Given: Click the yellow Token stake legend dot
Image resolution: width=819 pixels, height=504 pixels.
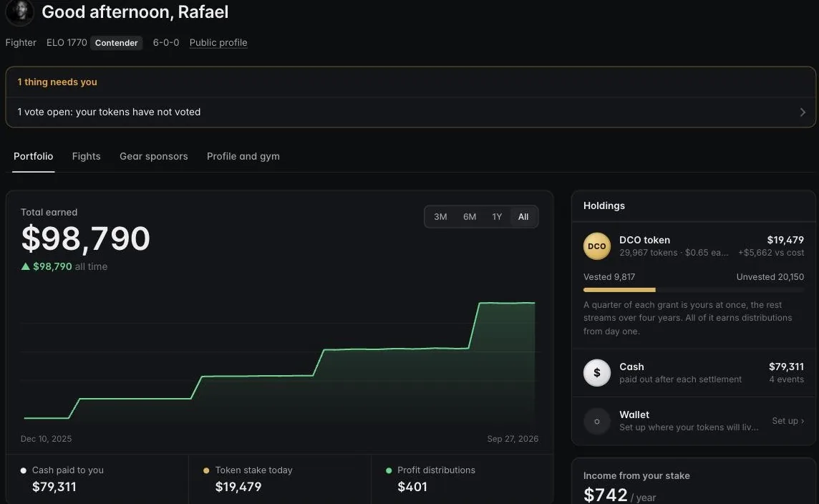Looking at the screenshot, I should pyautogui.click(x=206, y=470).
